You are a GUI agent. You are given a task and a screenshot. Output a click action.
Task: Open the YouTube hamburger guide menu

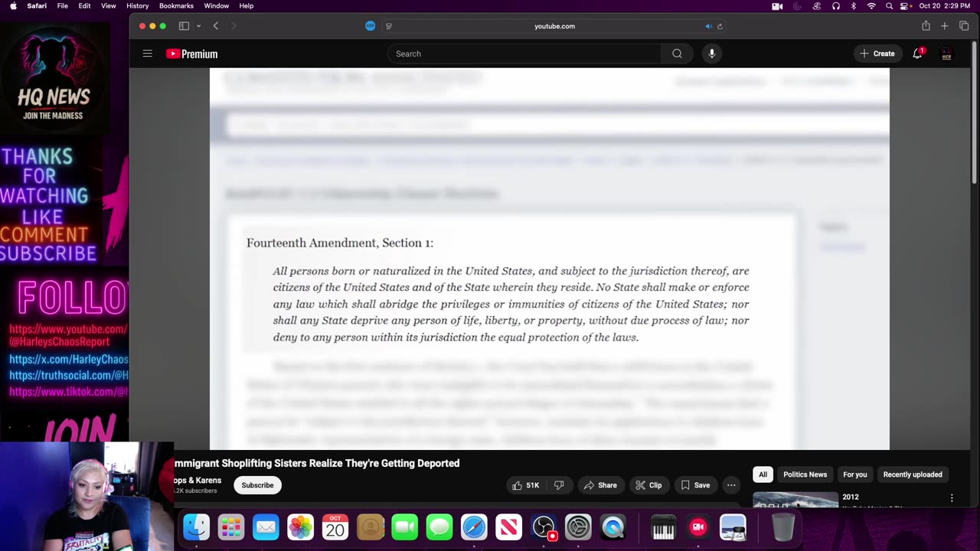coord(147,54)
